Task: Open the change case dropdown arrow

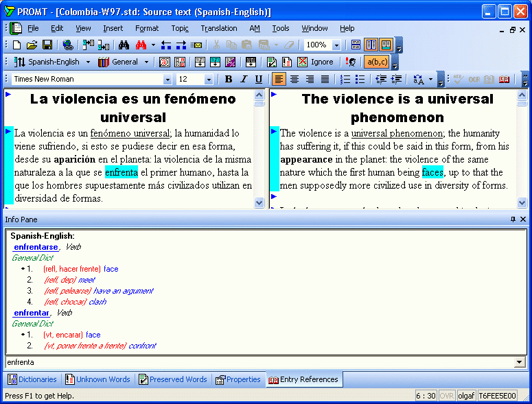Action: pyautogui.click(x=431, y=80)
